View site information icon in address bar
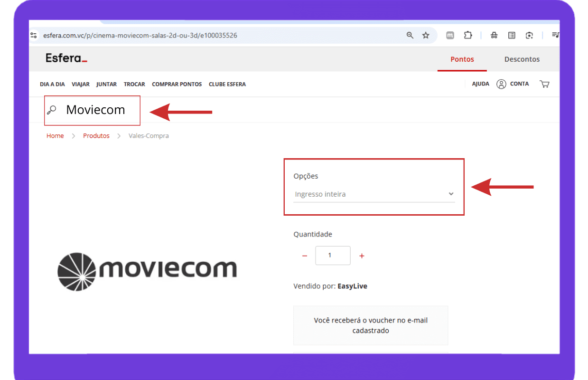The width and height of the screenshot is (588, 380). click(34, 35)
